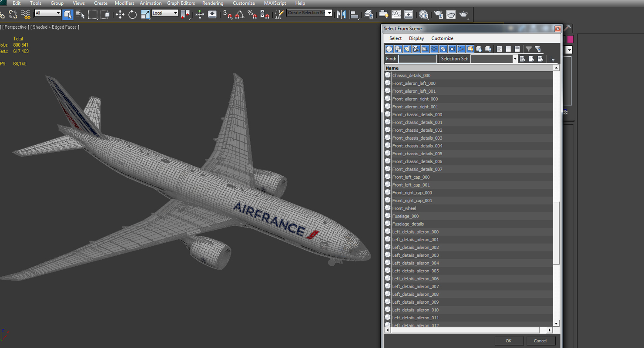644x348 pixels.
Task: Click the Render Production teapot
Action: click(x=464, y=14)
